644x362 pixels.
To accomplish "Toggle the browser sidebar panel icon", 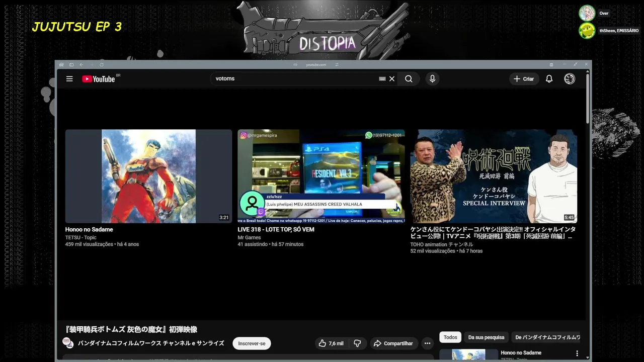I will point(71,65).
